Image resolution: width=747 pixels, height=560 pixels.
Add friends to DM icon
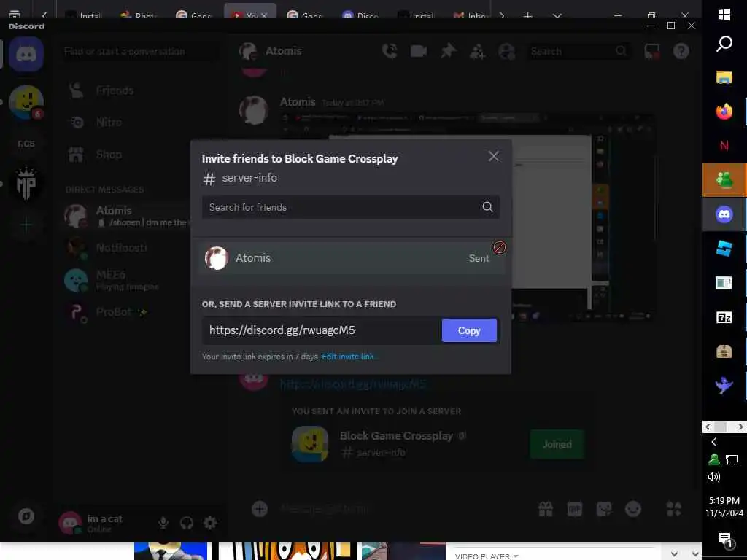477,51
